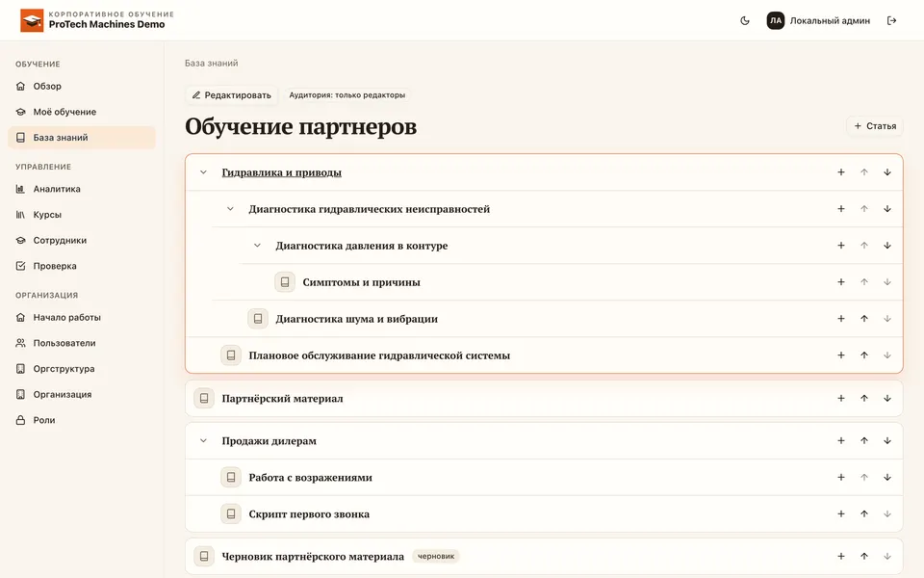Screen dimensions: 924x578
Task: Open the ЛА user avatar
Action: (776, 20)
